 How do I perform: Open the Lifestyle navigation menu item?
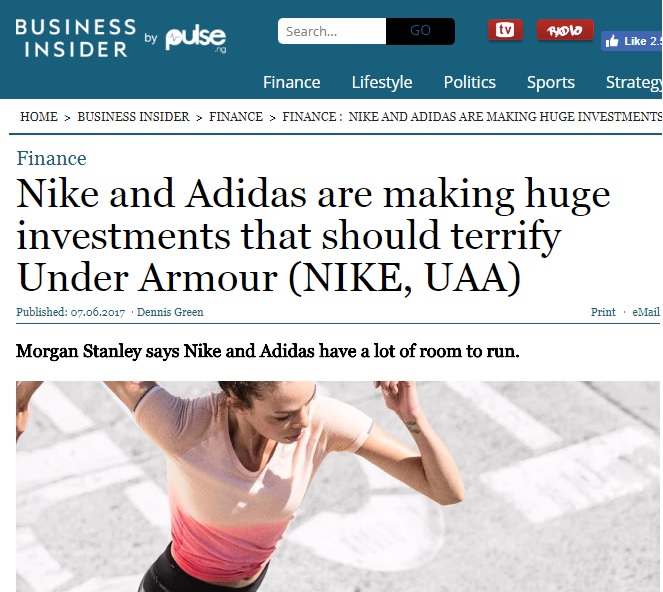point(382,82)
